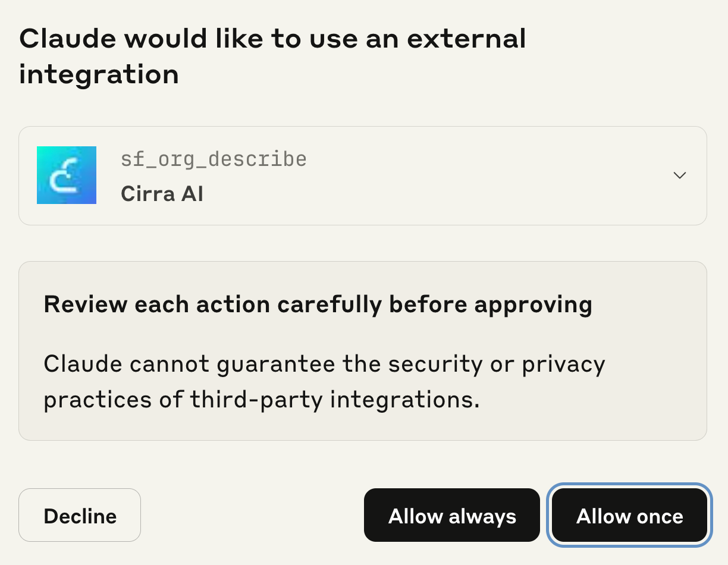Image resolution: width=728 pixels, height=565 pixels.
Task: Click the security and privacy disclaimer paragraph
Action: (324, 381)
